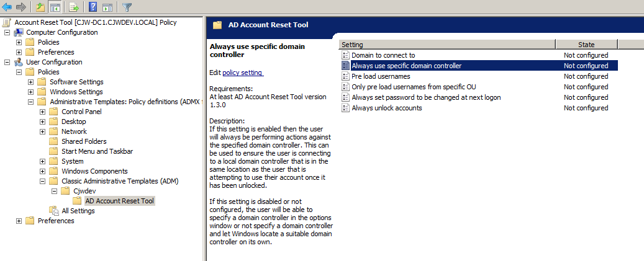Select the Domain to connect to setting

(x=383, y=55)
